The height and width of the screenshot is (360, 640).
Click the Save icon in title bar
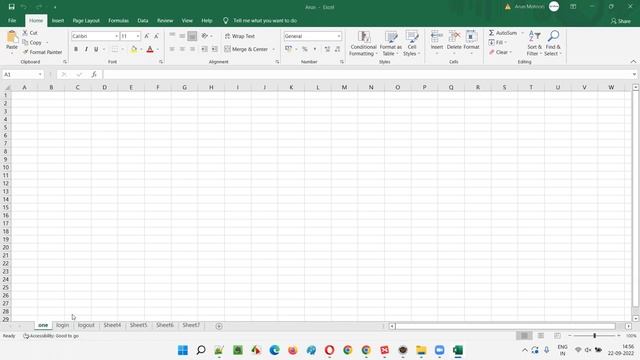point(11,7)
